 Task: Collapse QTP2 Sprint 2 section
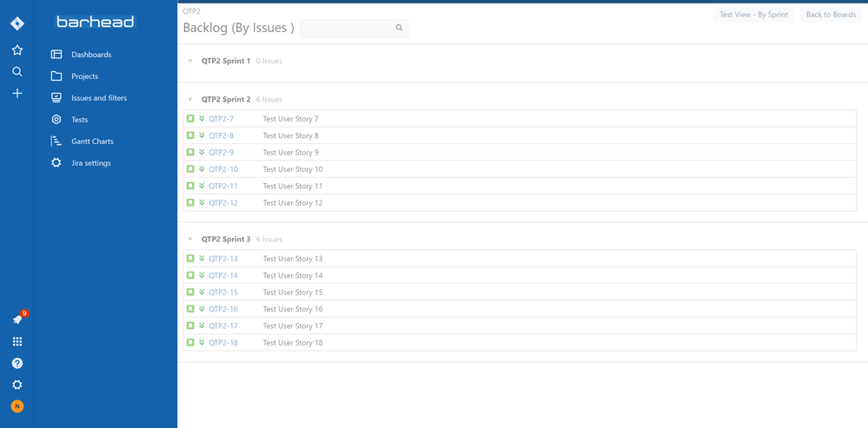point(190,100)
